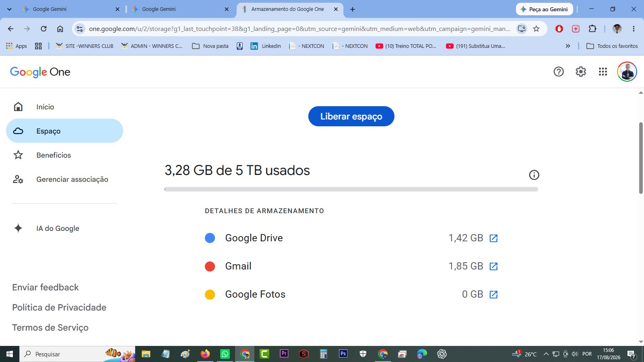The height and width of the screenshot is (362, 644).
Task: Click the blue Google Drive color dot
Action: click(210, 238)
